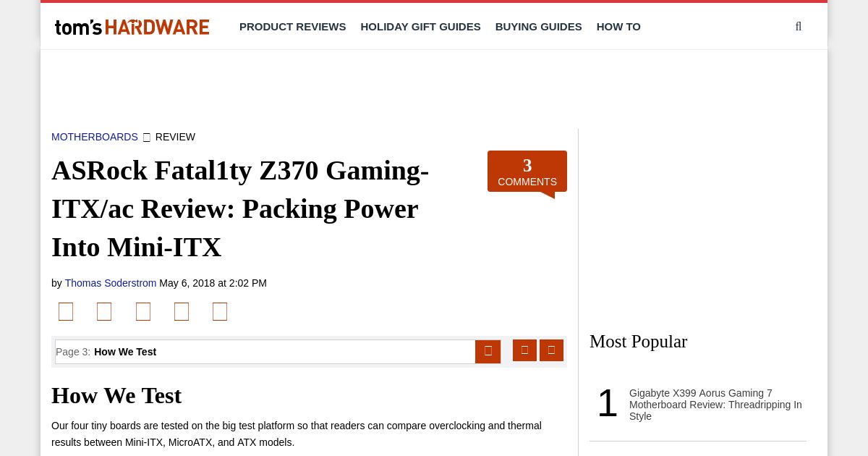Open the 3 Comments bubble

click(x=527, y=172)
